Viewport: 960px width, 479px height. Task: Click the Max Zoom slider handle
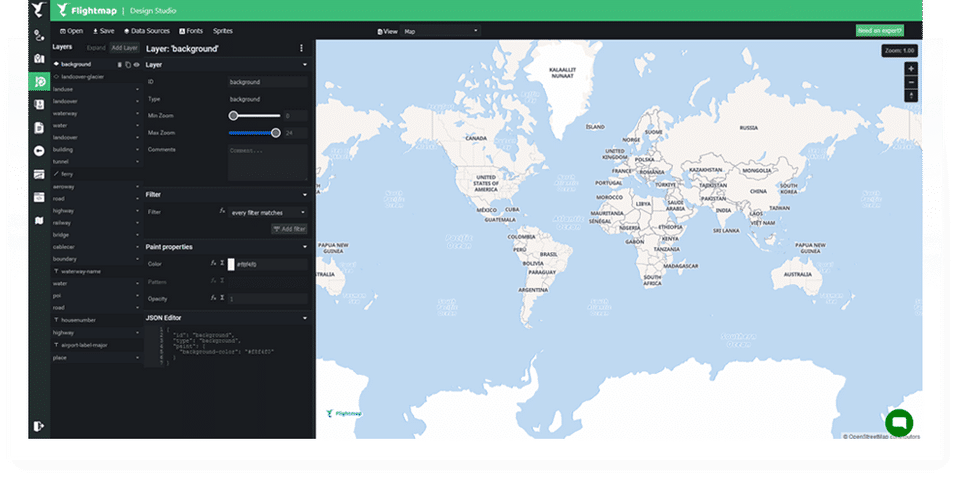tap(276, 132)
